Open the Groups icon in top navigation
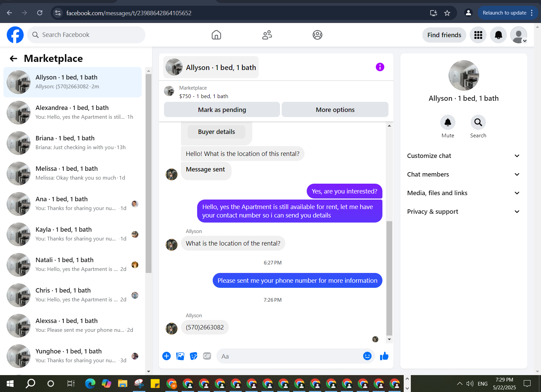This screenshot has width=541, height=392. point(317,35)
